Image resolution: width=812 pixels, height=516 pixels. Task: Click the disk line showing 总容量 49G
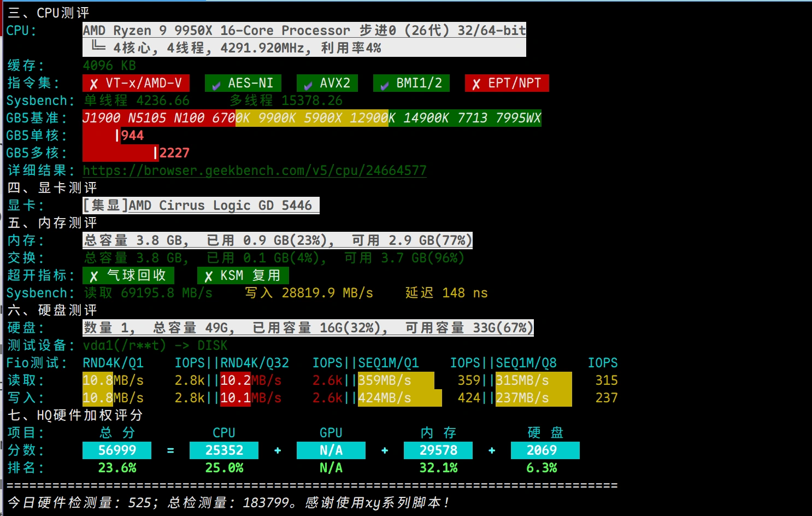[308, 328]
